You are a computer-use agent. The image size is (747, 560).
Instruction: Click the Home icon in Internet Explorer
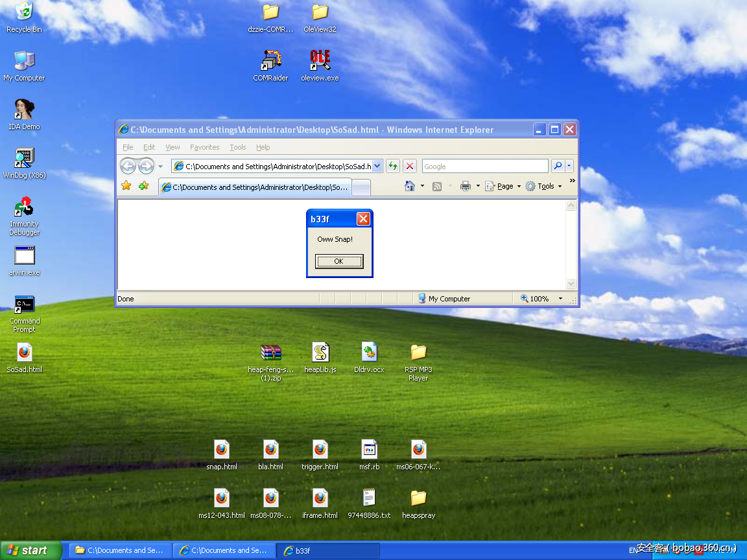coord(411,186)
